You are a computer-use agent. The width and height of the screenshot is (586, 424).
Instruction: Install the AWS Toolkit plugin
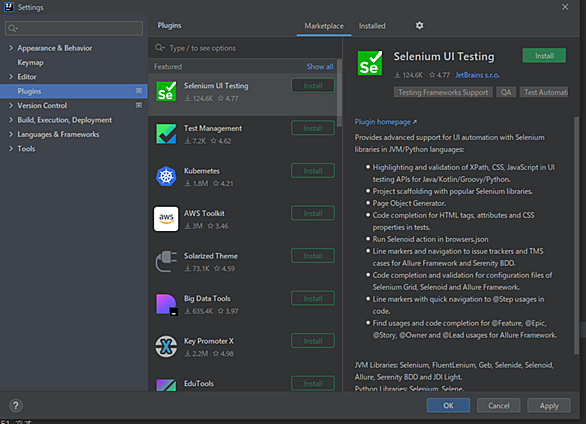[x=313, y=213]
